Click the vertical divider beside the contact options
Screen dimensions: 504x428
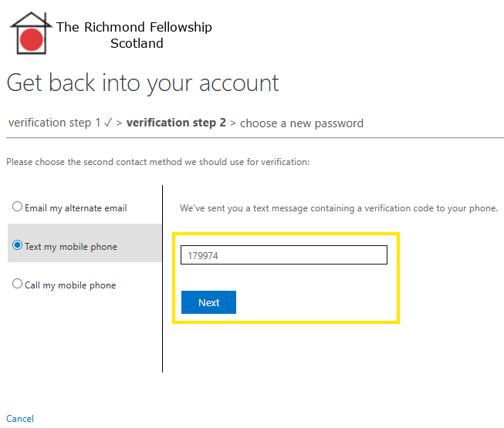[x=163, y=278]
